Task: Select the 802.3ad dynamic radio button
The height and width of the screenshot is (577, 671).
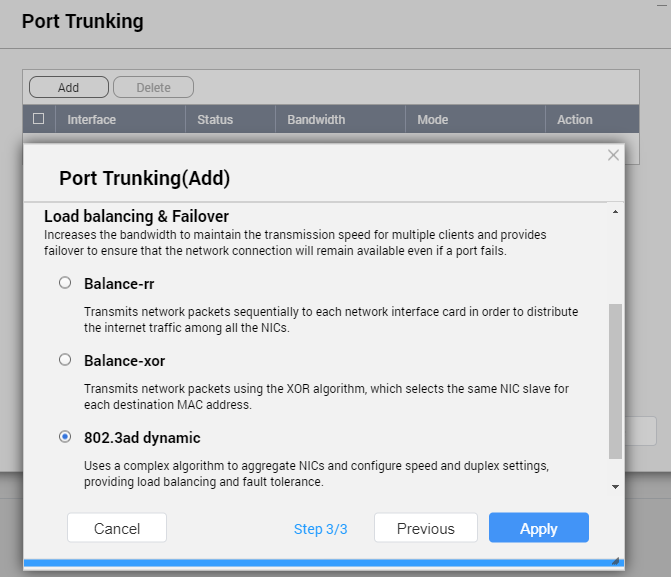Action: pyautogui.click(x=65, y=437)
